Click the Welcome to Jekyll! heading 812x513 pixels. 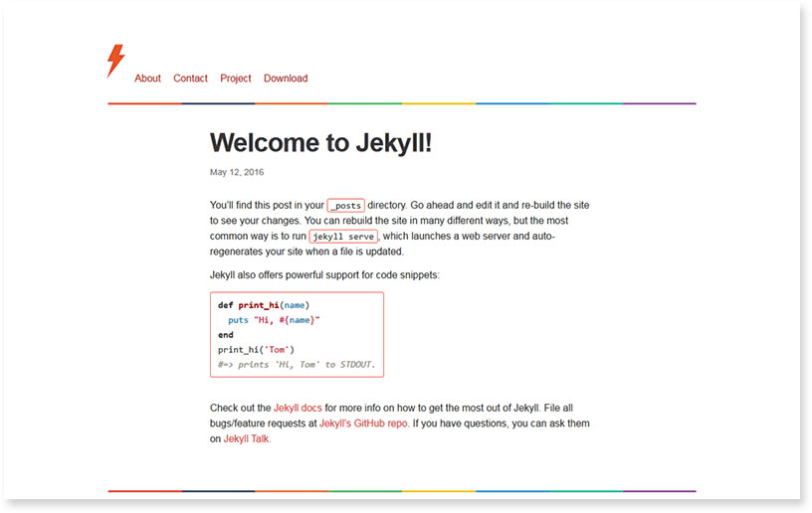coord(320,143)
